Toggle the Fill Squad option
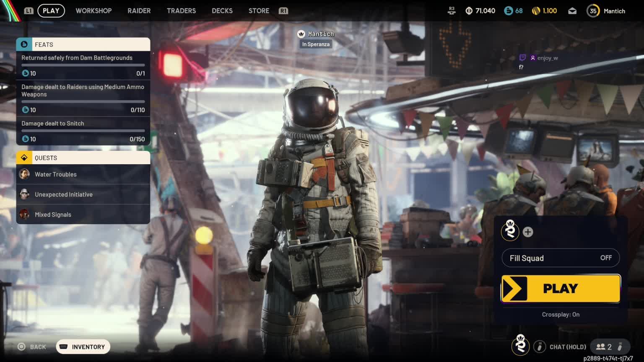Image resolution: width=644 pixels, height=362 pixels. [561, 258]
